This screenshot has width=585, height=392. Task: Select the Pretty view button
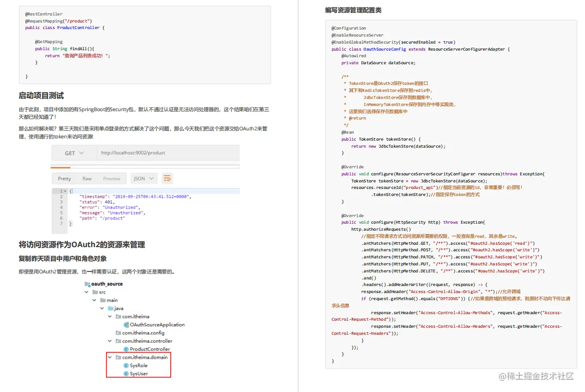click(65, 178)
